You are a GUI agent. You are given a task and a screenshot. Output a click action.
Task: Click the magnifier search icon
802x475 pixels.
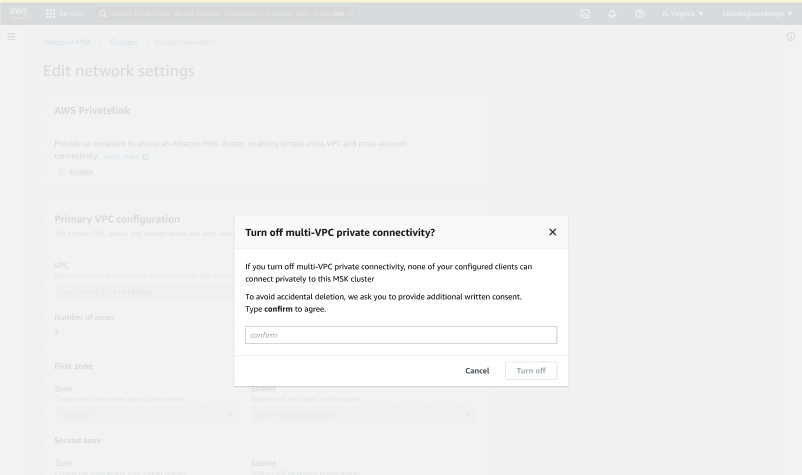tap(103, 14)
